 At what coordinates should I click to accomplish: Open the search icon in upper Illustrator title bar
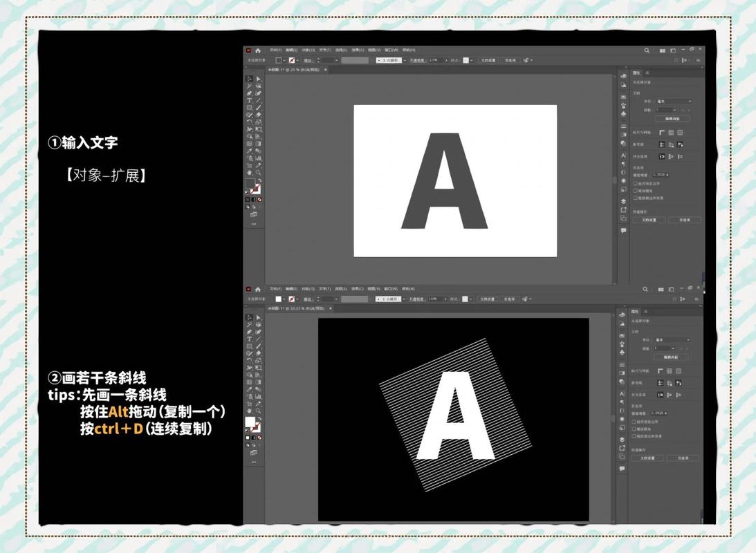647,50
